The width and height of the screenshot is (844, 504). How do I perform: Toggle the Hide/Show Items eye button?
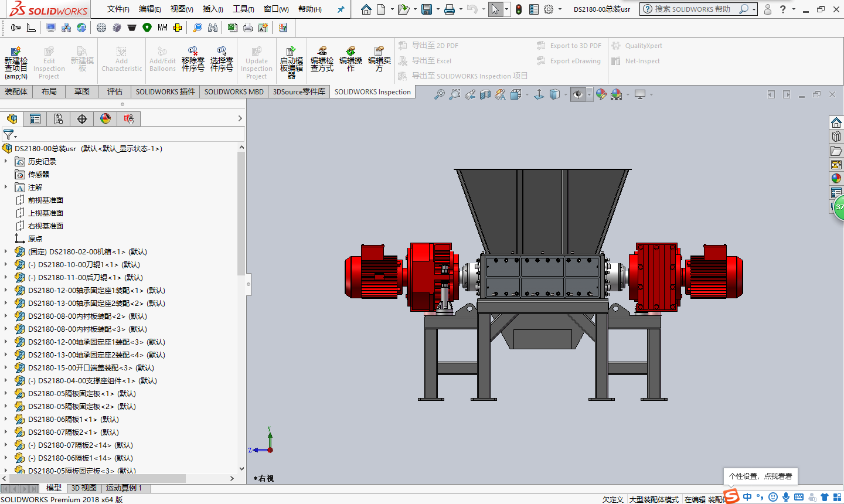coord(578,94)
